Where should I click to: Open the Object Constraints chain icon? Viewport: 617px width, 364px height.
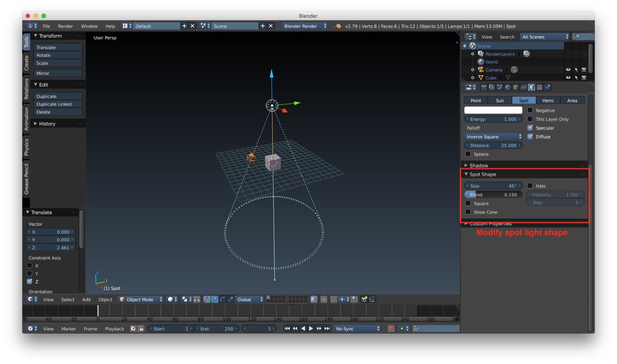pyautogui.click(x=524, y=87)
